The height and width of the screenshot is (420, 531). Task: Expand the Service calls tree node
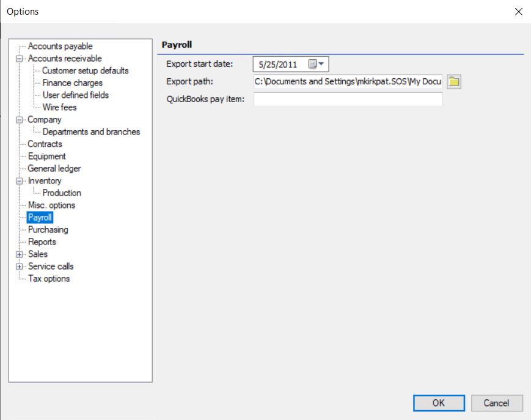20,267
